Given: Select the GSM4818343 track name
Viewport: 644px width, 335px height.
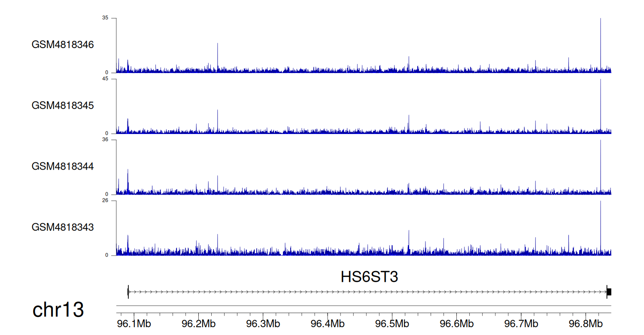Looking at the screenshot, I should (63, 227).
